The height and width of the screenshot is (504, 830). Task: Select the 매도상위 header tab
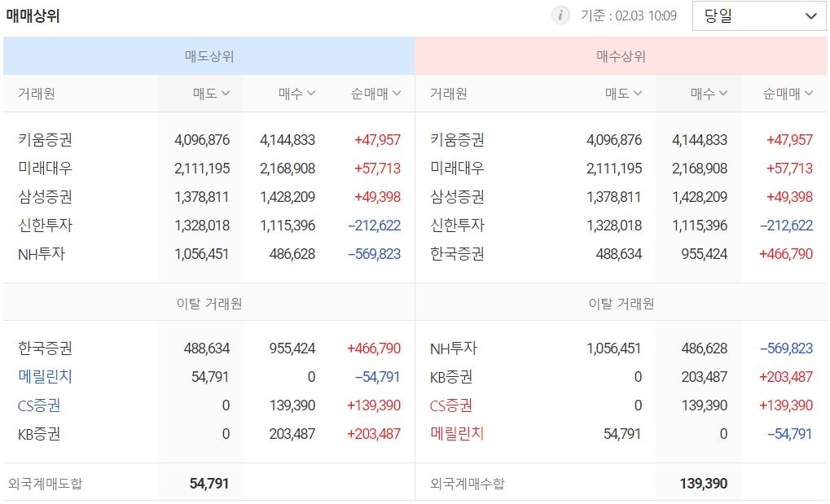coord(209,56)
